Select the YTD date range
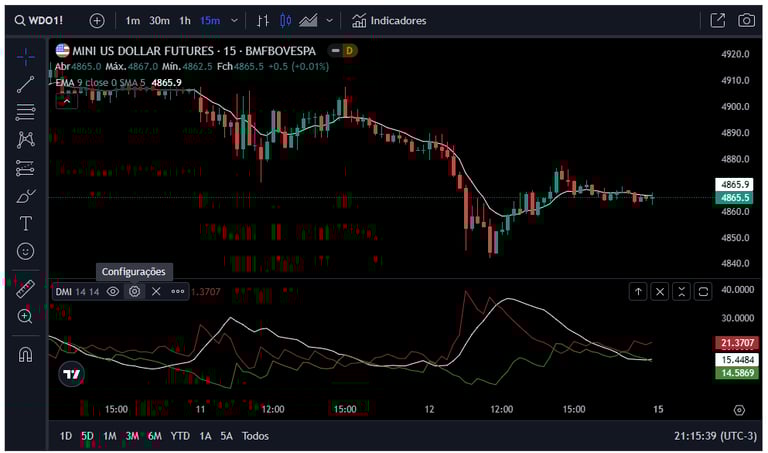Screen dimensions: 768x453 (180, 436)
